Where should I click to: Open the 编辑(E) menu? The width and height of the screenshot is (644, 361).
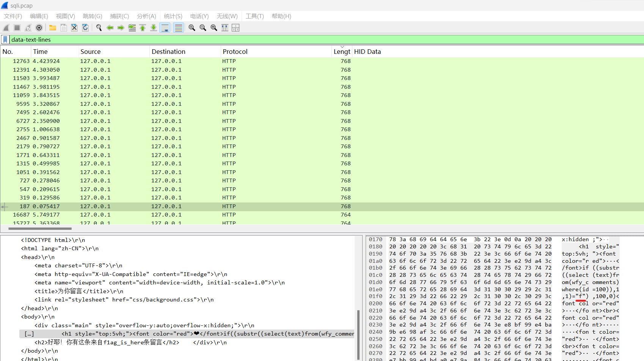tap(39, 16)
